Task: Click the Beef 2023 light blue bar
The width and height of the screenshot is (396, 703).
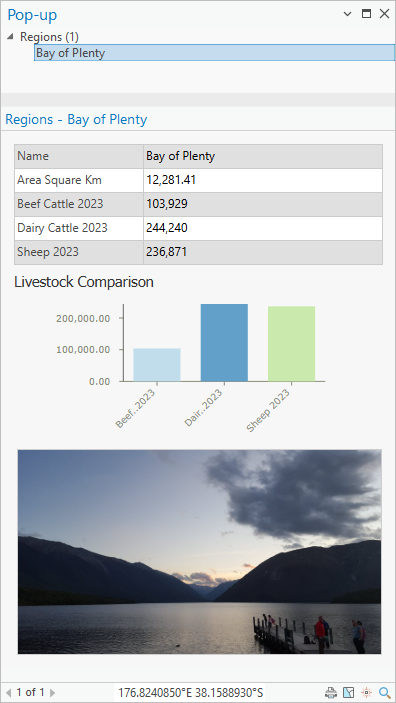Action: (x=157, y=365)
